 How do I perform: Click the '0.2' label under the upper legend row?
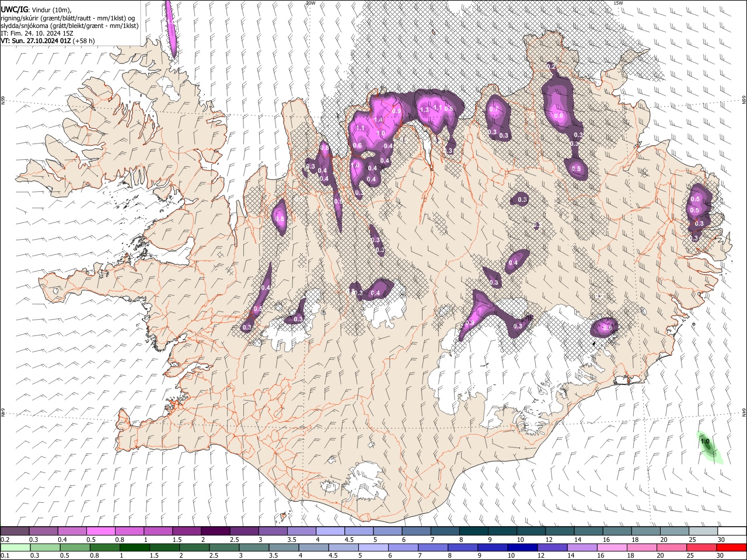coord(5,540)
